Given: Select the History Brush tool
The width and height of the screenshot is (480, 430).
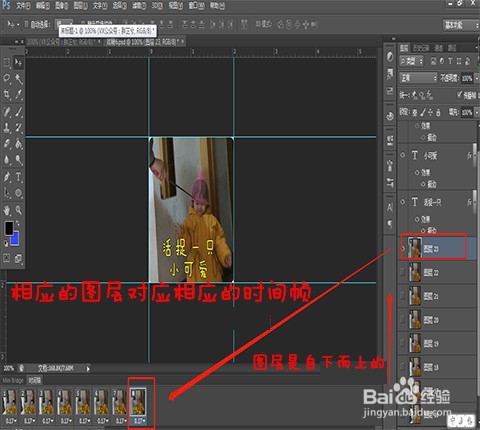Looking at the screenshot, I should click(18, 127).
